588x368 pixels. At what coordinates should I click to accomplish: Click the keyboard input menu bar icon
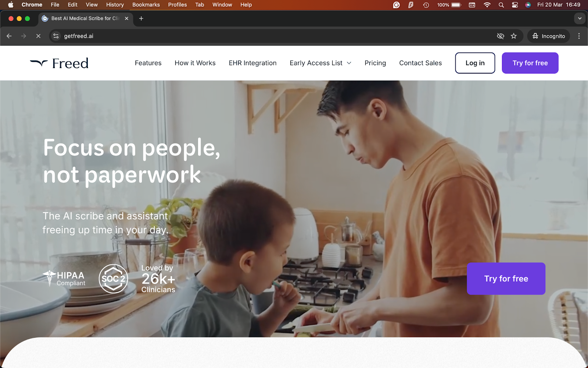click(472, 5)
